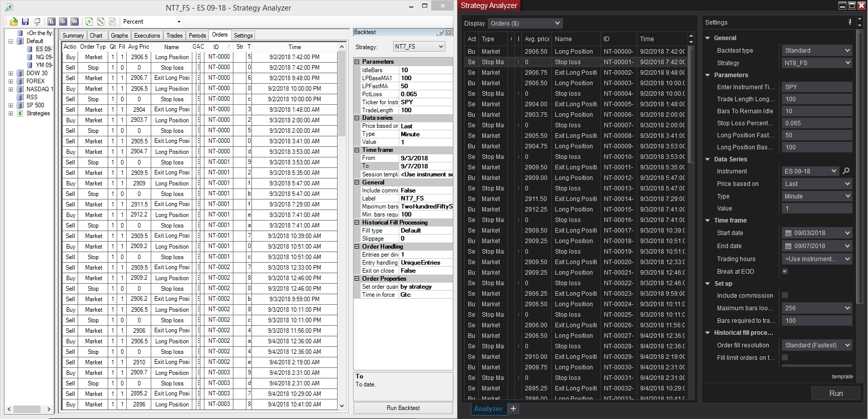Click the DOW 30 list database icon
Viewport: 868px width, 419px height.
(x=20, y=73)
